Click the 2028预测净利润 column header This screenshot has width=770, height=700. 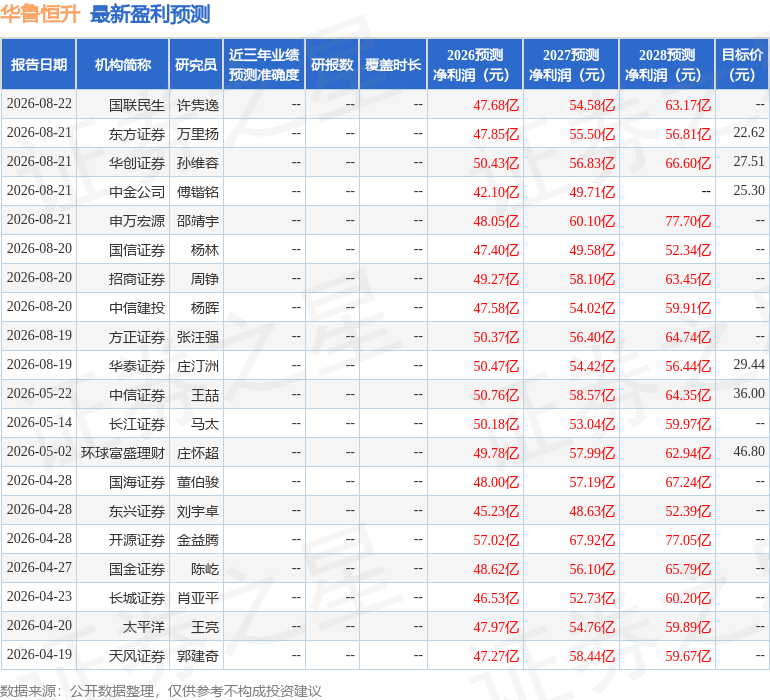click(667, 64)
